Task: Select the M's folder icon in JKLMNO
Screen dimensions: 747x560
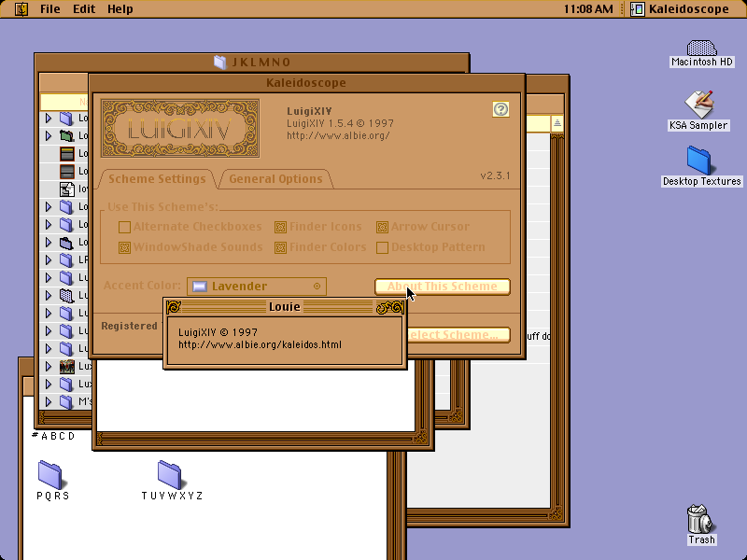Action: [x=66, y=401]
